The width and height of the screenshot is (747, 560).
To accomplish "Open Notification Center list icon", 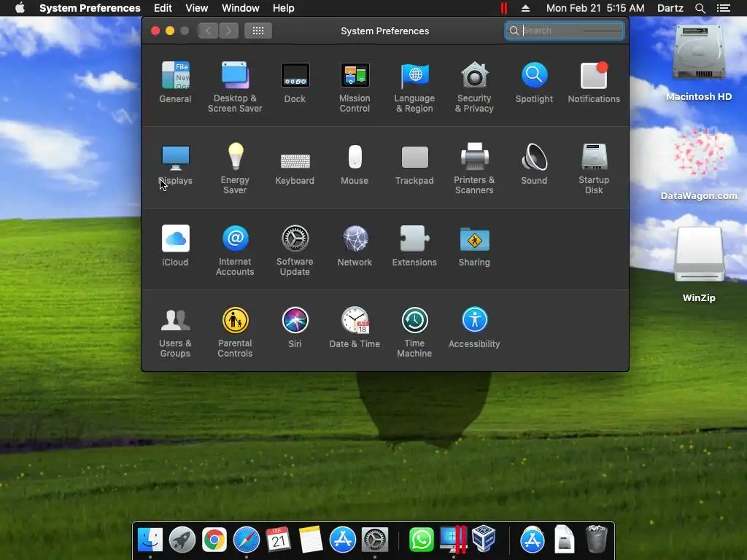I will pyautogui.click(x=724, y=8).
